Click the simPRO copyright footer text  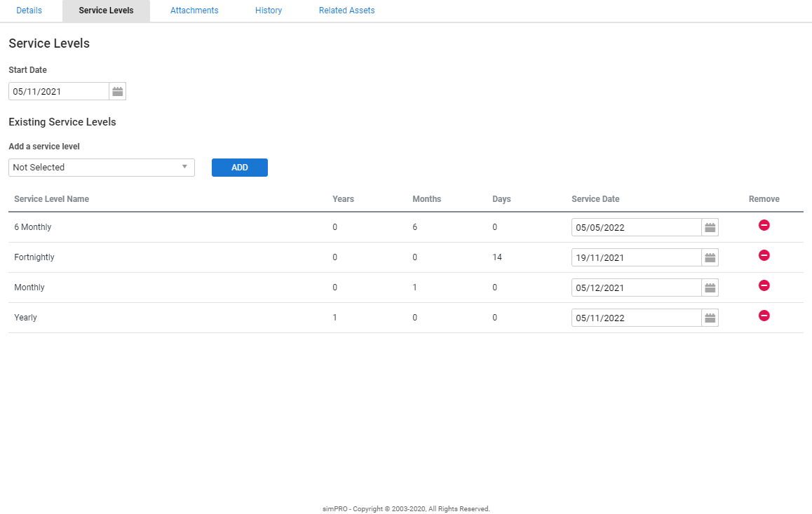pos(406,509)
